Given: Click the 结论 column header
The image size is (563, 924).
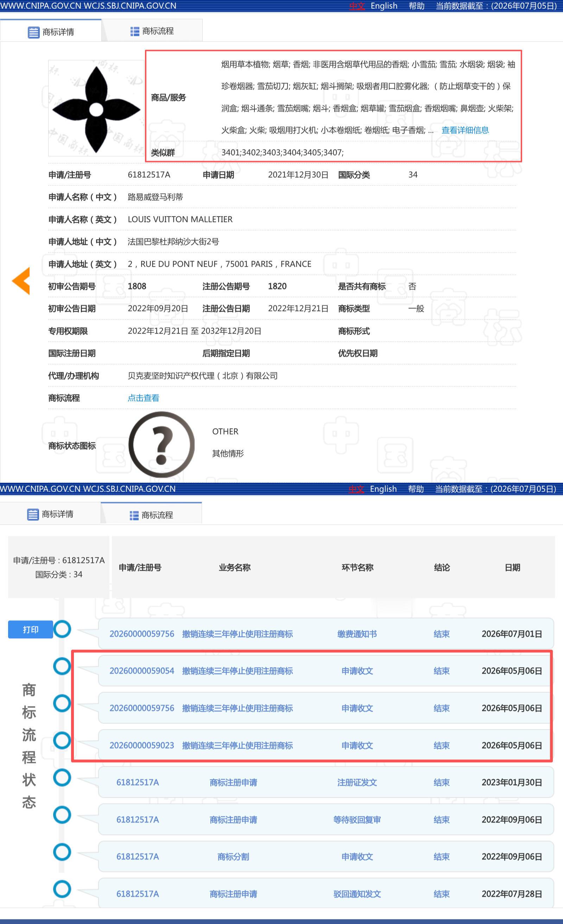Looking at the screenshot, I should (442, 567).
